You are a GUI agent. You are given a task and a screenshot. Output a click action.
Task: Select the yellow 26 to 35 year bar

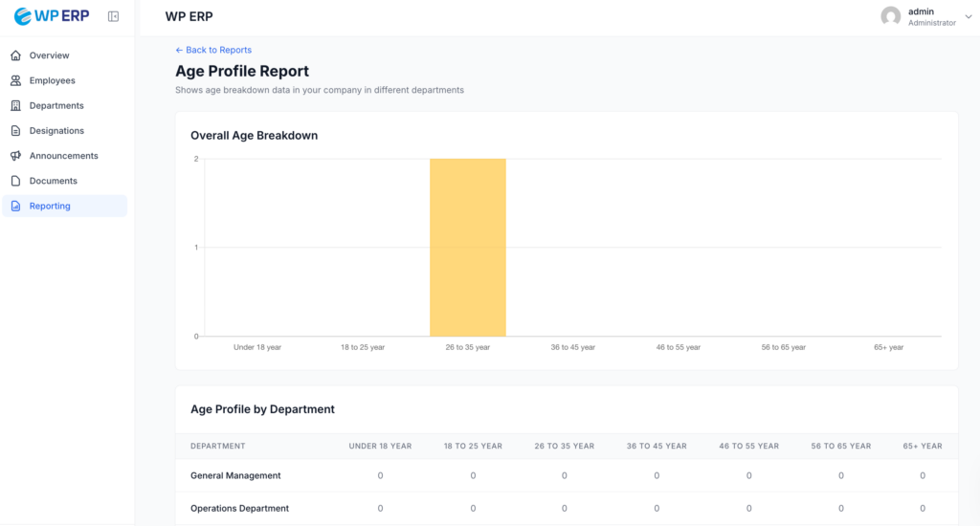(467, 248)
